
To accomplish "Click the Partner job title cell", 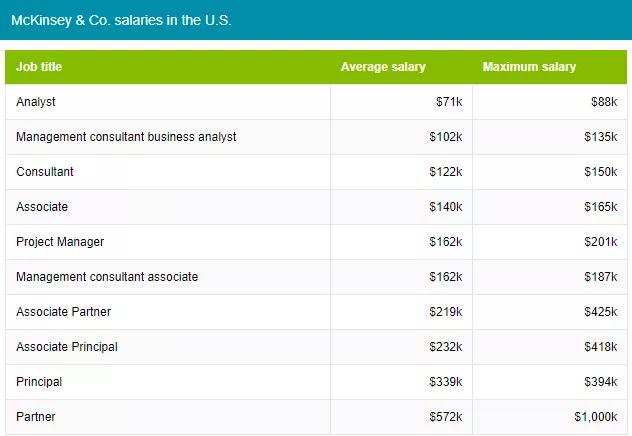I will pyautogui.click(x=36, y=417).
